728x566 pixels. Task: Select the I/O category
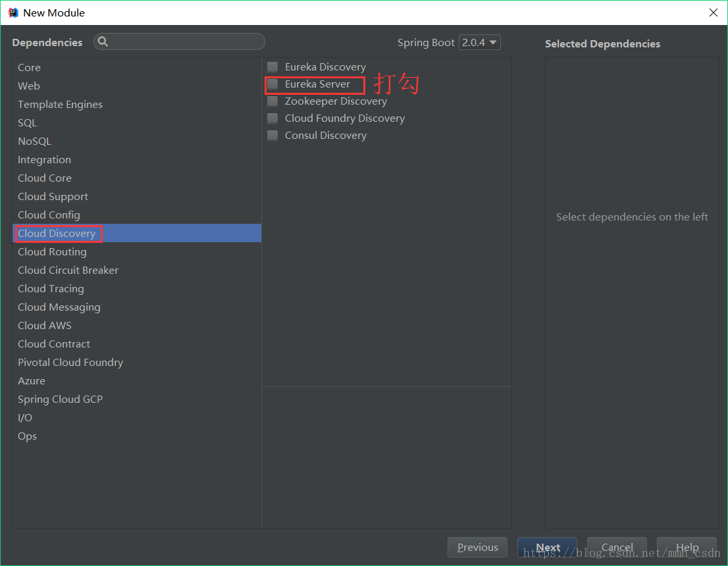(137, 417)
